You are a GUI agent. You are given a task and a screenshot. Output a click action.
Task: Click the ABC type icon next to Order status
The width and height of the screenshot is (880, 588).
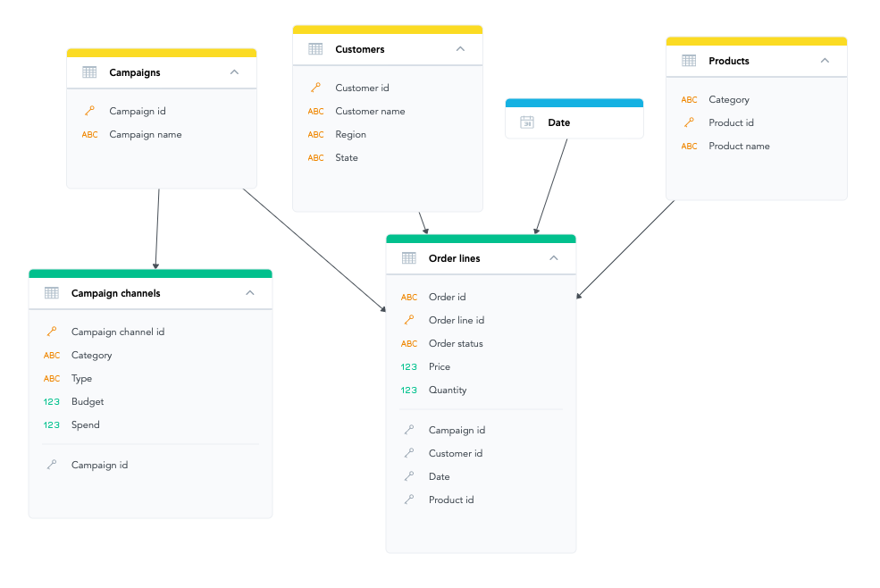point(409,343)
